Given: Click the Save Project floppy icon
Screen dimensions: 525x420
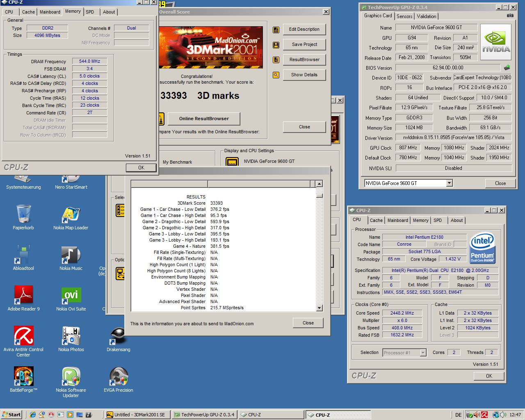Looking at the screenshot, I should [x=276, y=45].
